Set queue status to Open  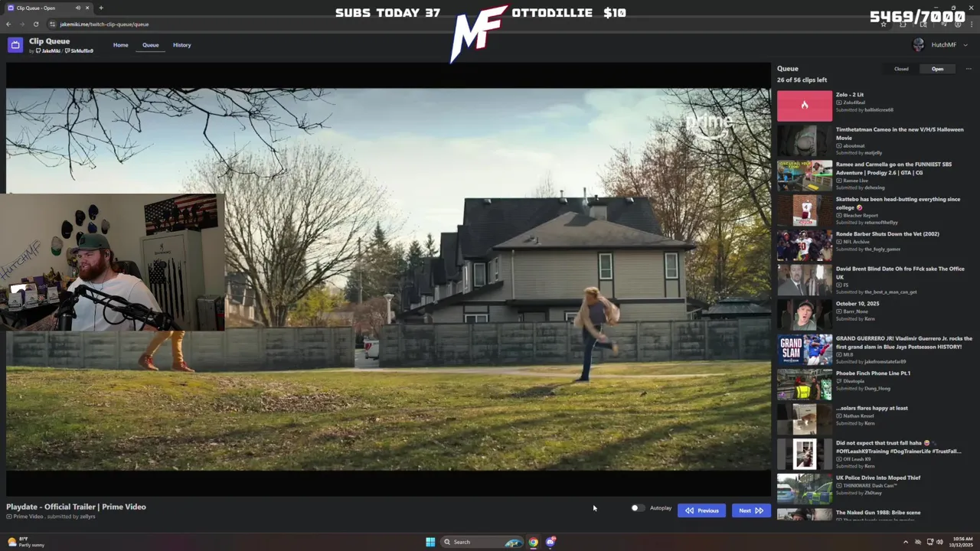point(937,69)
